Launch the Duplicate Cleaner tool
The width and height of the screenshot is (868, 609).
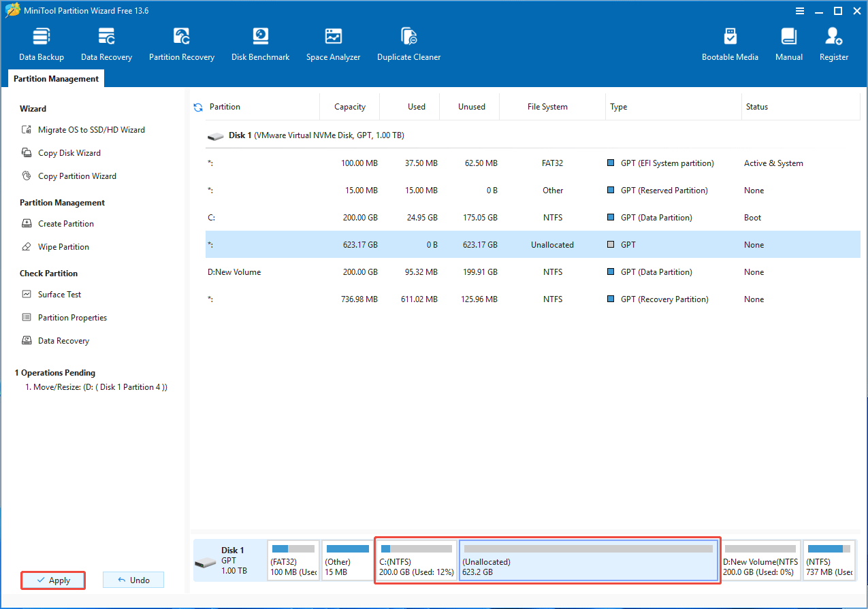[x=408, y=45]
